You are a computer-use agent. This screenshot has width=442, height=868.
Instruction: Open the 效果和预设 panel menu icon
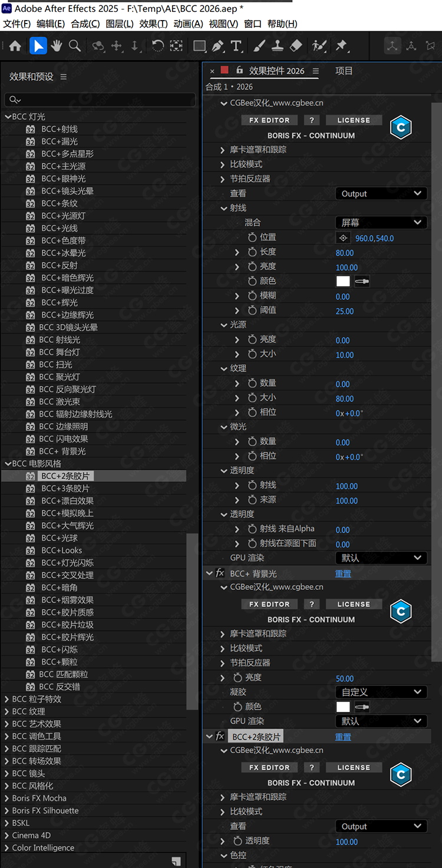[x=64, y=77]
